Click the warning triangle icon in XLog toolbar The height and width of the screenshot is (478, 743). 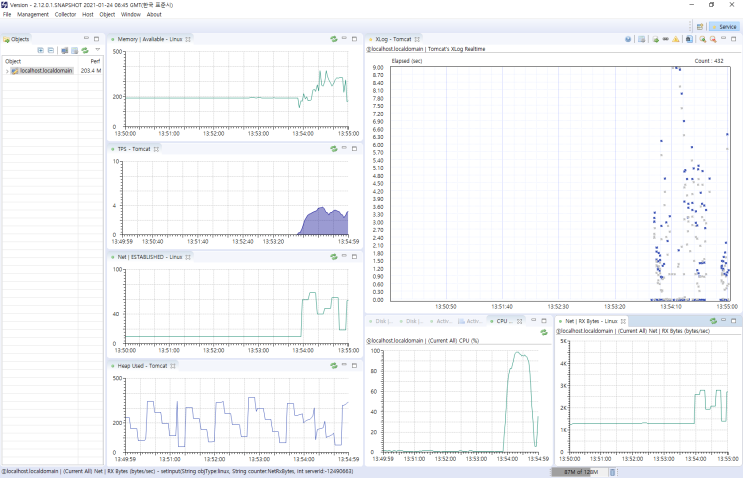pos(676,39)
